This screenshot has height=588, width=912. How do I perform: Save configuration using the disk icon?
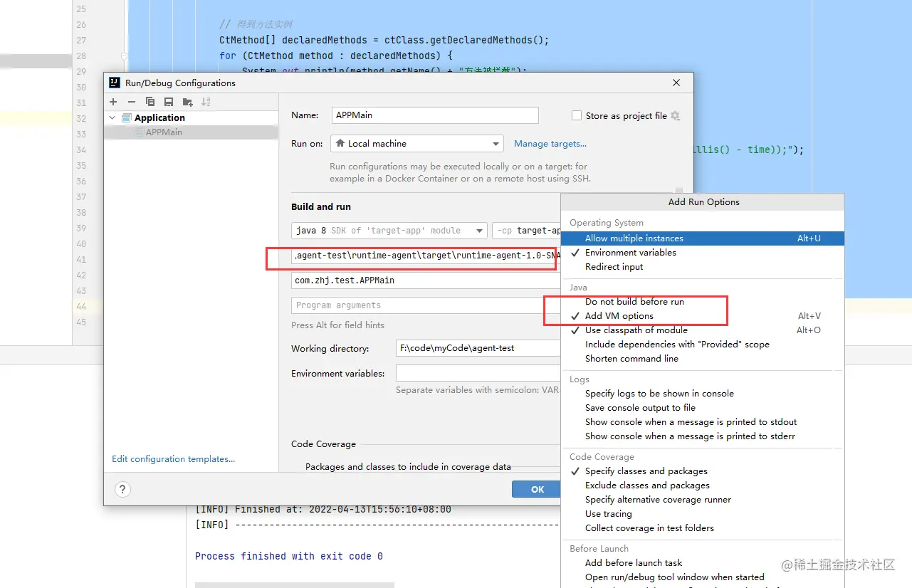[x=169, y=102]
